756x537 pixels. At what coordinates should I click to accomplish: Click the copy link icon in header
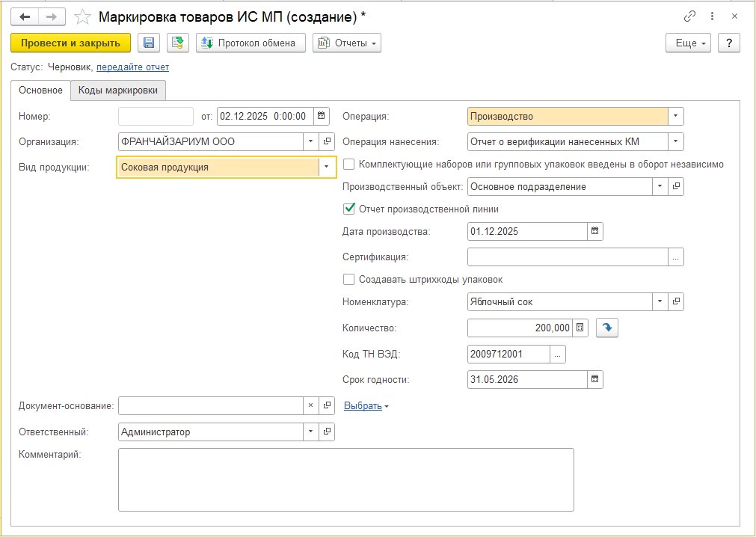pos(689,16)
